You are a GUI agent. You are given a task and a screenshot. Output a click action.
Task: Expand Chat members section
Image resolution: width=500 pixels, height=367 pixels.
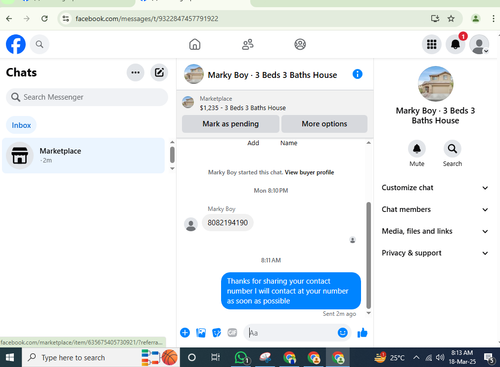click(435, 209)
